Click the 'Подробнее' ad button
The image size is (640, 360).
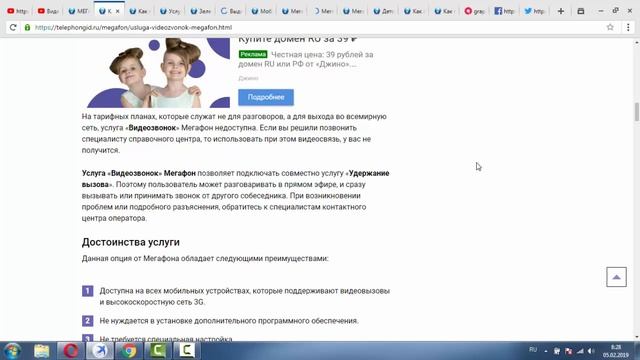266,97
